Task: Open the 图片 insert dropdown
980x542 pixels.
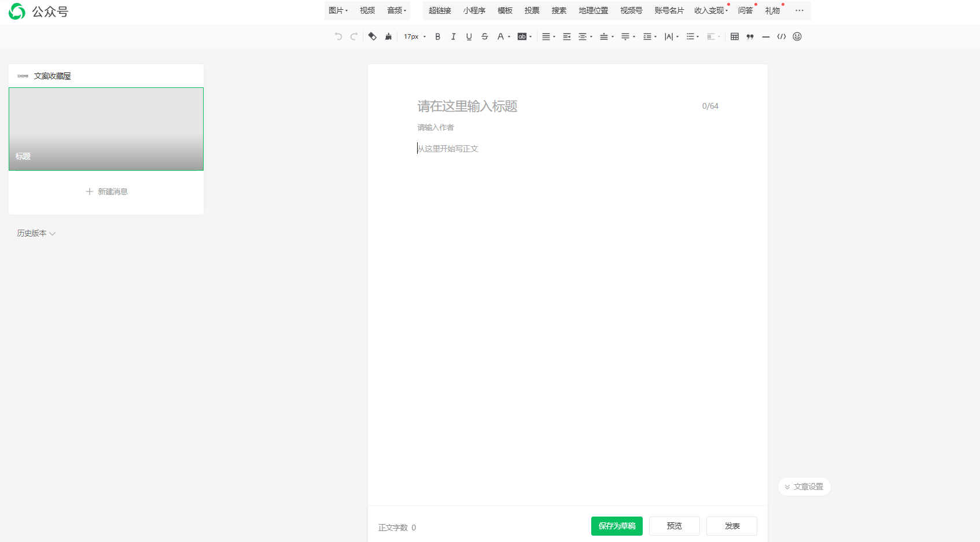Action: 338,10
